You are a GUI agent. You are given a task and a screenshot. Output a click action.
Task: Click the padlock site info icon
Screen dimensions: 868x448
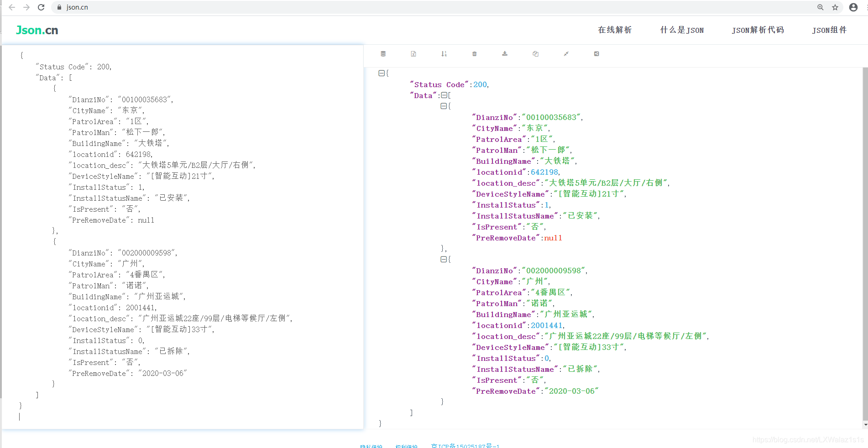[59, 7]
